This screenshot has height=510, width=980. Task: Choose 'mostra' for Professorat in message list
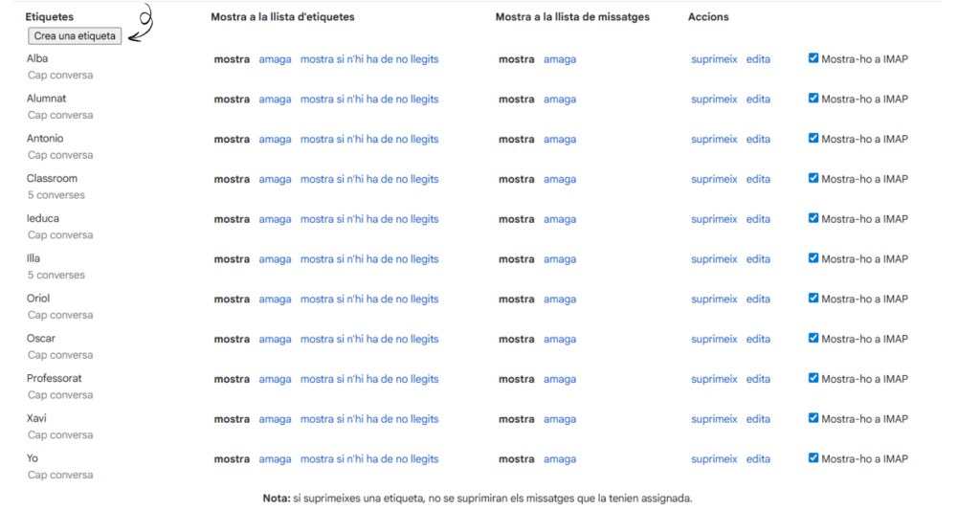tap(516, 380)
